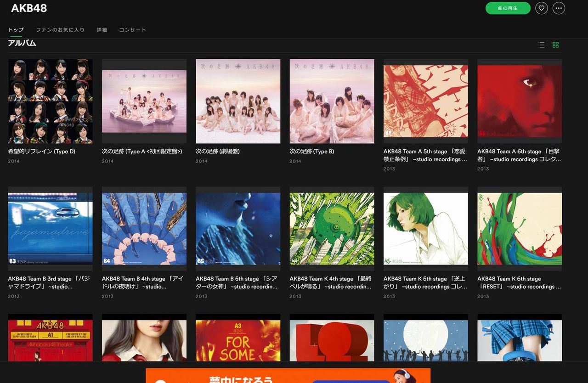Click year 2013 under Team B 3rd stage パジャマドライブ

pos(14,296)
